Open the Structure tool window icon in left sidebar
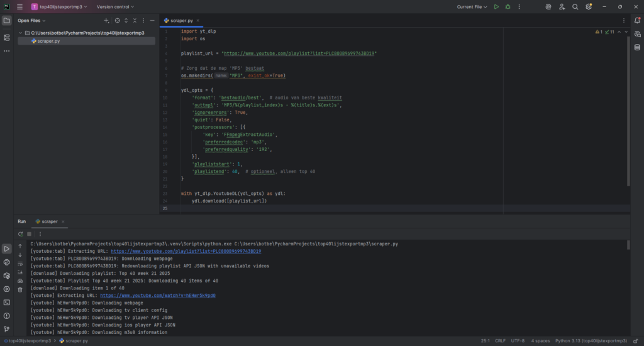 point(6,38)
